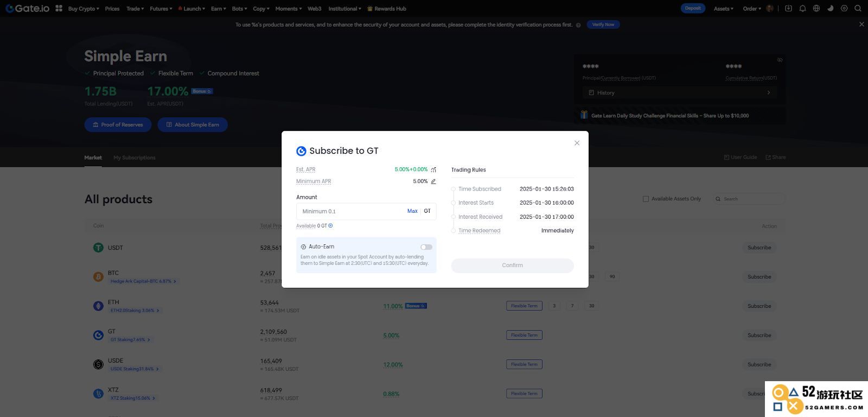Edit the Minimum APR pencil icon
The width and height of the screenshot is (868, 417).
[433, 181]
